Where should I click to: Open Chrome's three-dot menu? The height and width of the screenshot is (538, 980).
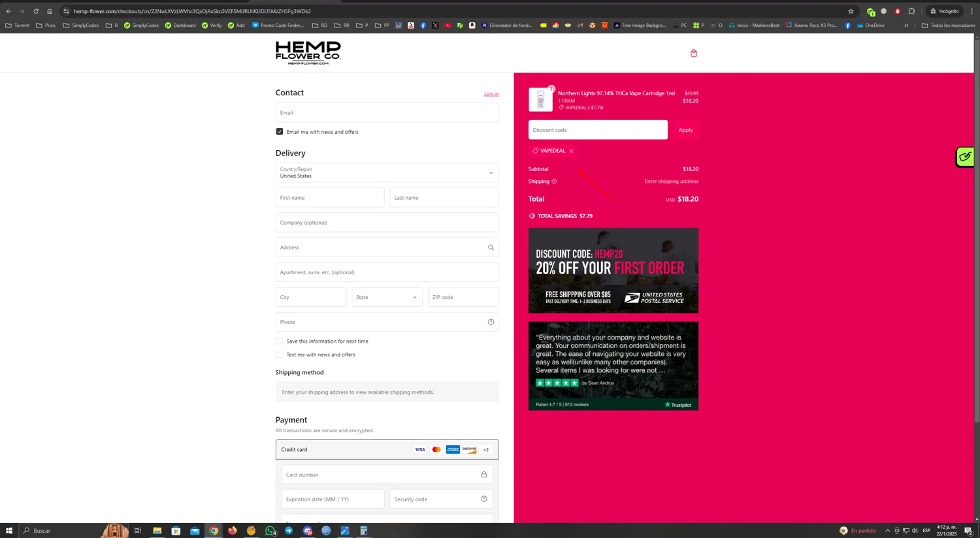tap(972, 11)
